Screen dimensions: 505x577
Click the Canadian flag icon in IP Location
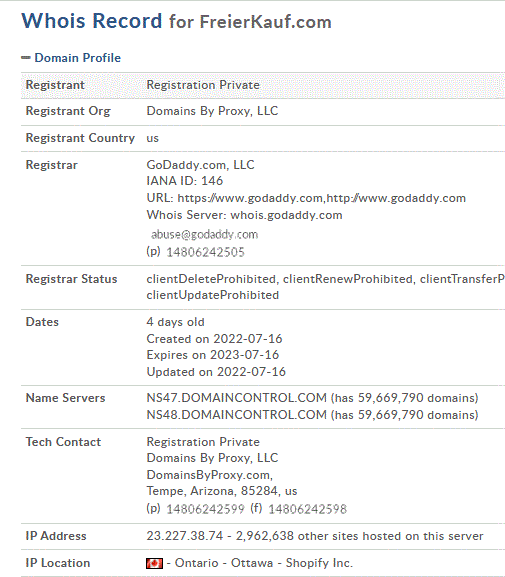click(154, 563)
